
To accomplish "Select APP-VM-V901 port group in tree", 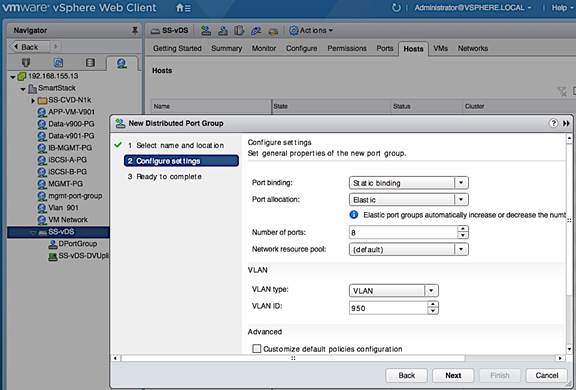I will (x=71, y=112).
